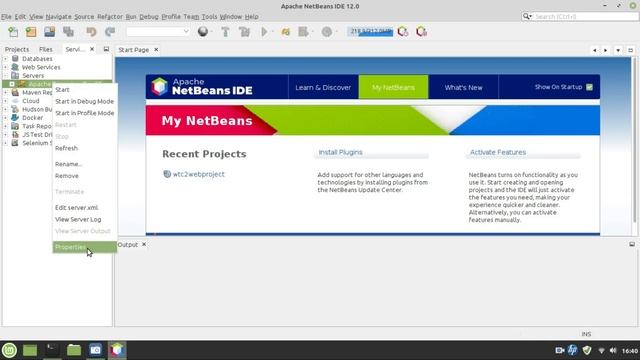Image resolution: width=640 pixels, height=360 pixels.
Task: Open the Refactor menu
Action: coord(110,17)
